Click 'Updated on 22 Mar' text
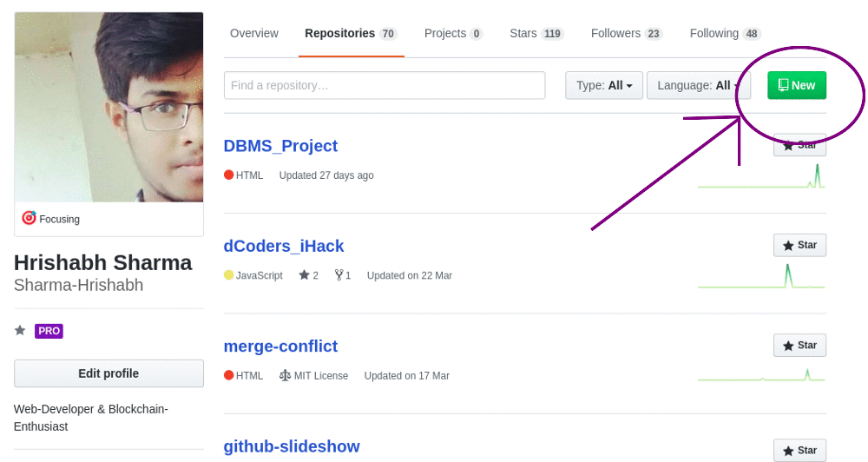Screen dimensions: 868x462 click(x=410, y=275)
